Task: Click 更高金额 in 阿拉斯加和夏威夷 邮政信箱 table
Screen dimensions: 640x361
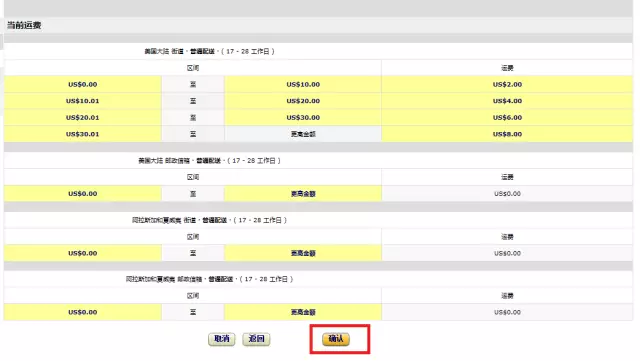Action: click(303, 312)
